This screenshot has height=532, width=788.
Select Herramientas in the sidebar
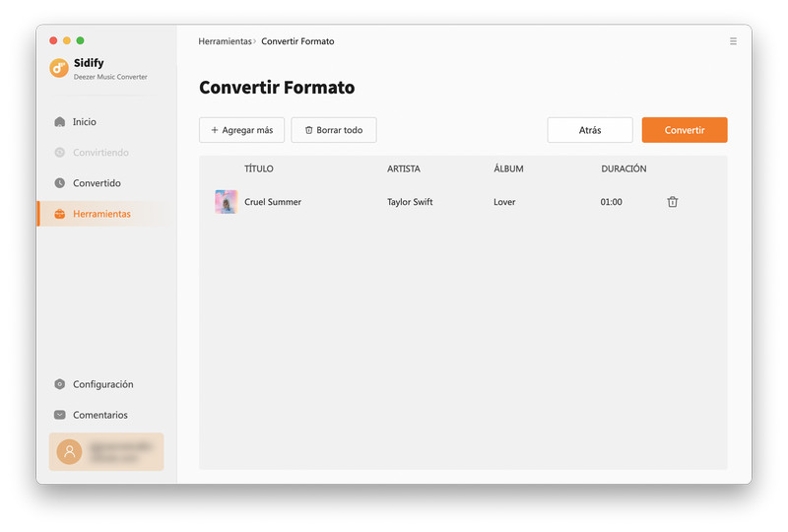pyautogui.click(x=106, y=214)
